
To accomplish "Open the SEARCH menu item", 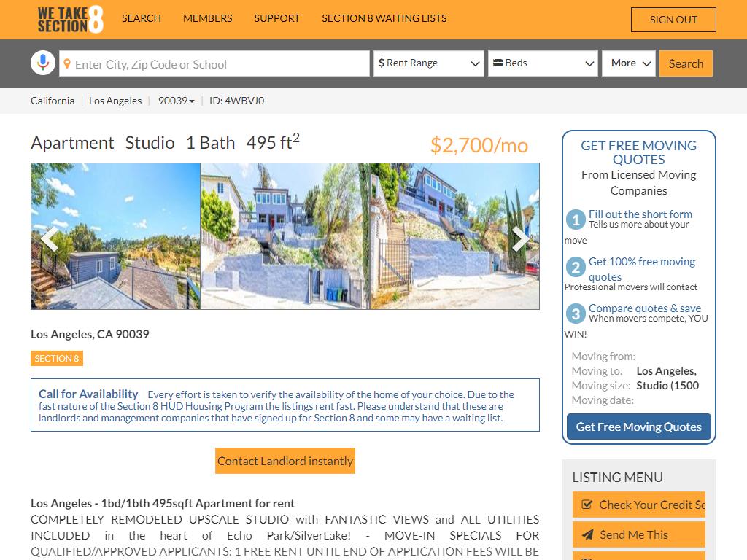I will (142, 18).
